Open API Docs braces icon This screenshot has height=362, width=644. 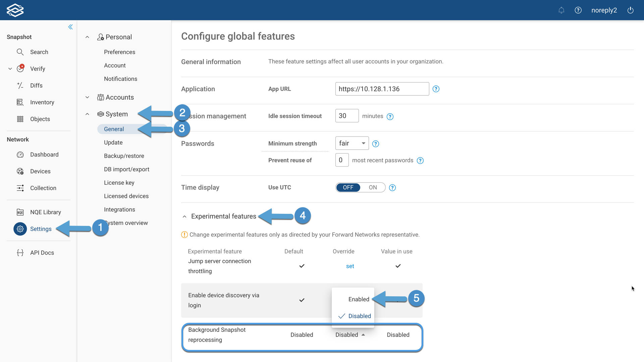pos(20,253)
